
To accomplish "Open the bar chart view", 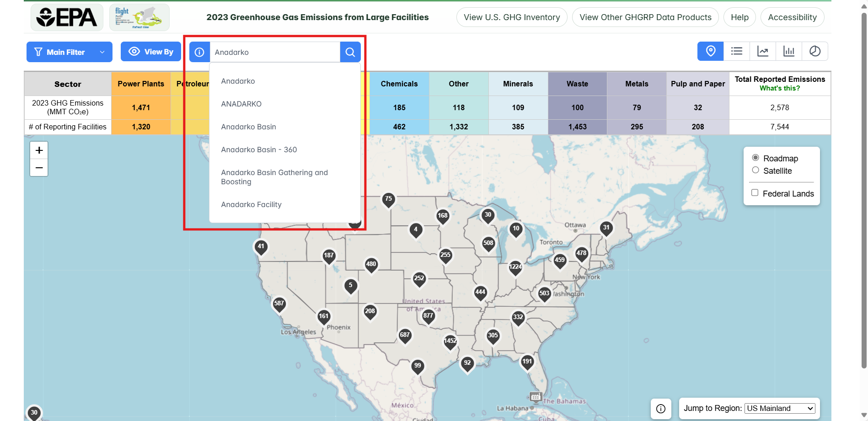I will tap(788, 51).
